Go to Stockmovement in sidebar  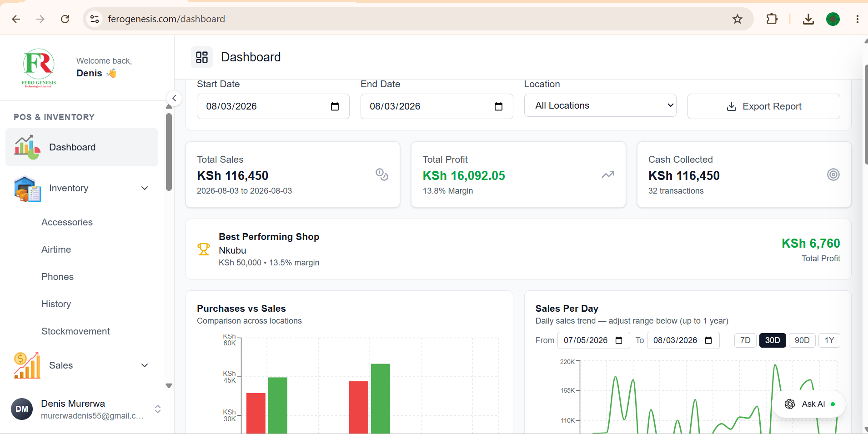[x=75, y=331]
